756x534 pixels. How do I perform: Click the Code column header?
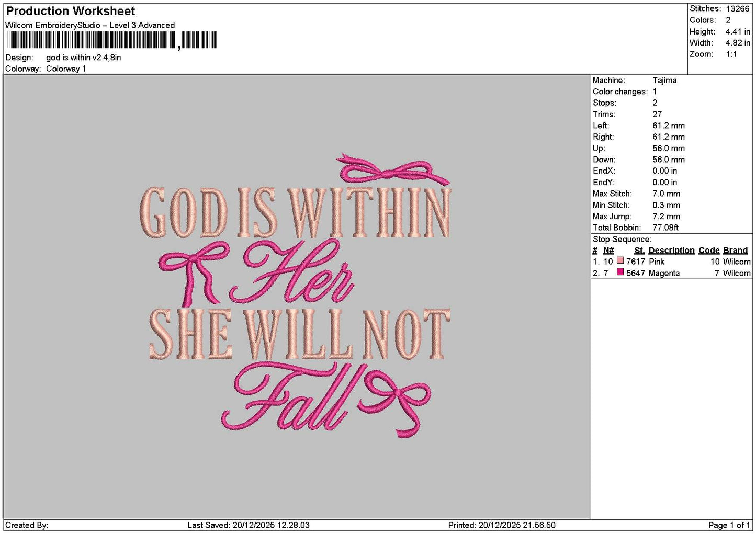coord(709,251)
